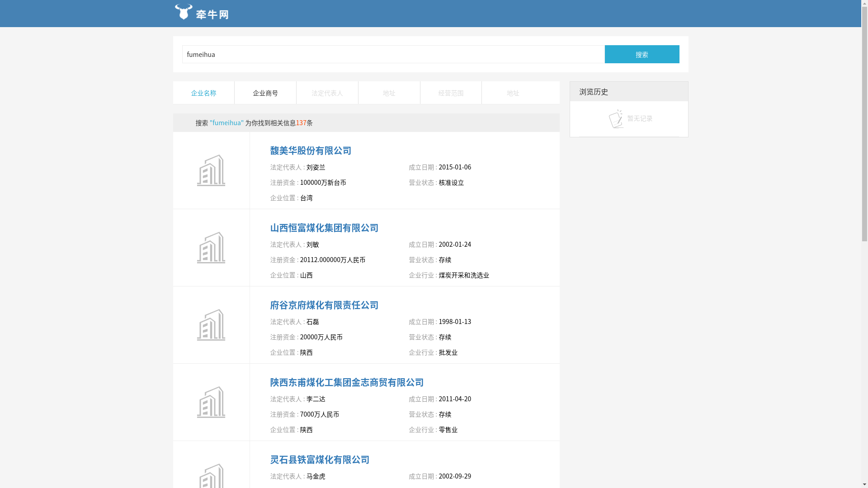Click building icon for 馥美华股份有限公司
868x488 pixels.
click(x=211, y=170)
